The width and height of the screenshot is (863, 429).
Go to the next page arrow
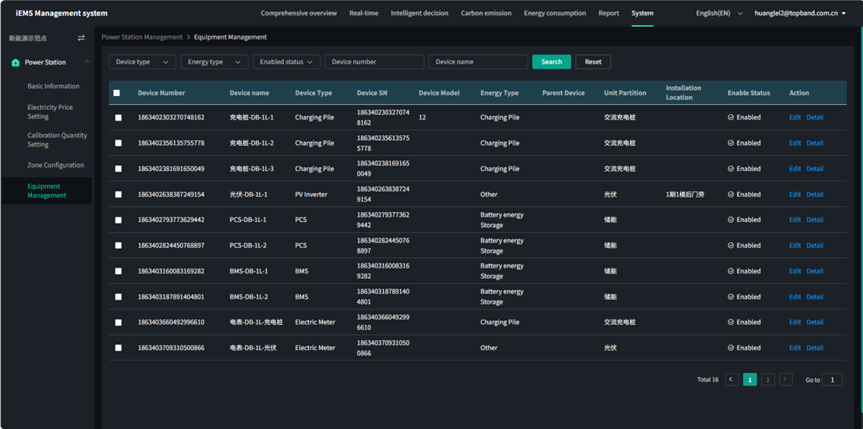786,380
